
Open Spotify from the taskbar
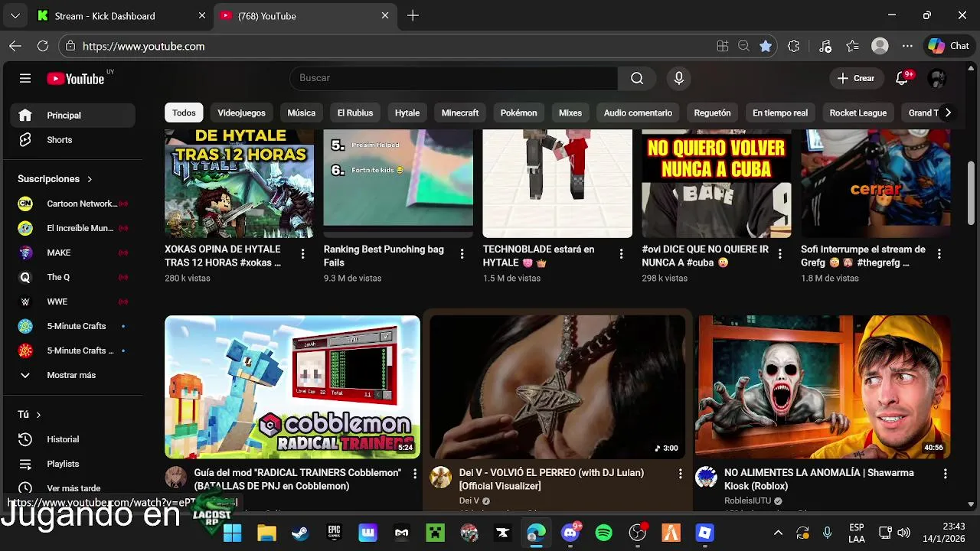604,533
